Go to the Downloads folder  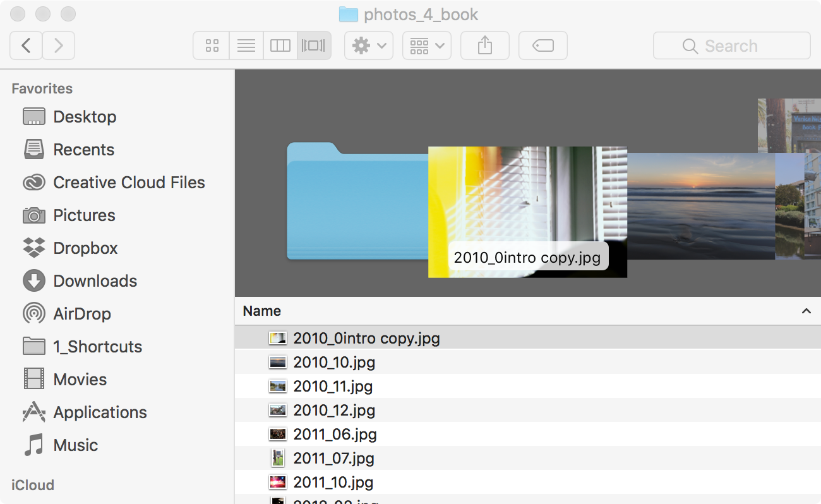pos(95,281)
